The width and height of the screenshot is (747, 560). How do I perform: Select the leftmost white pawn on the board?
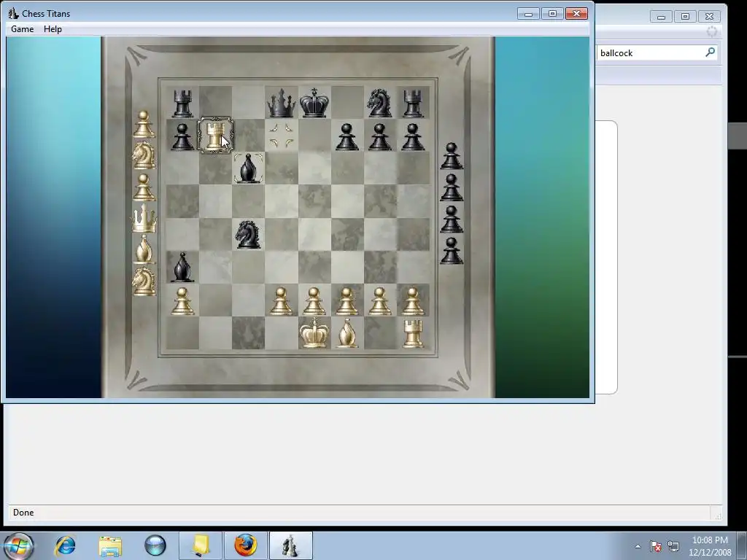click(182, 301)
